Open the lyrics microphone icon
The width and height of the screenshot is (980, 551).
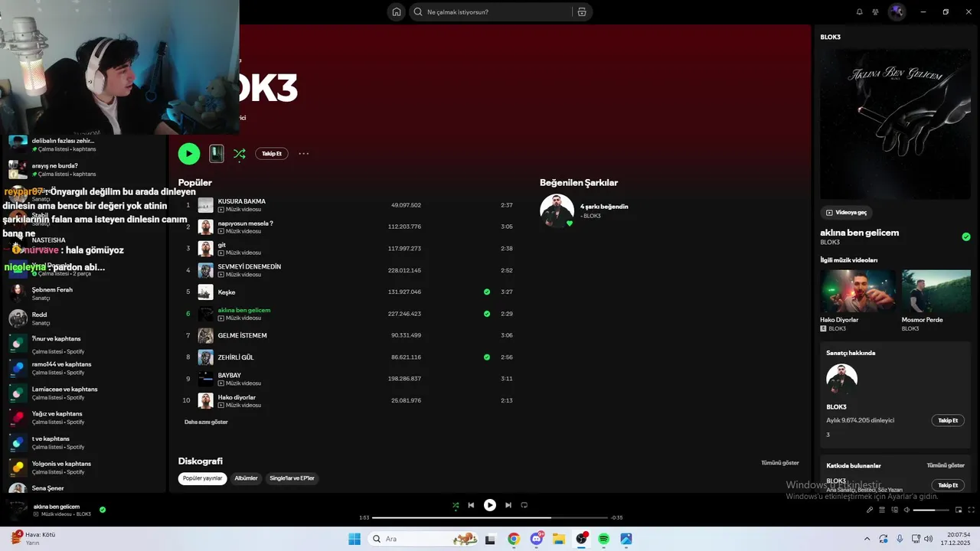click(870, 510)
